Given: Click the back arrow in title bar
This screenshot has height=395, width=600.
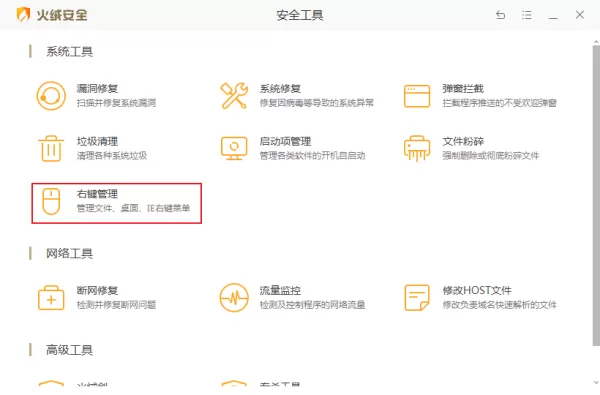Looking at the screenshot, I should click(501, 15).
